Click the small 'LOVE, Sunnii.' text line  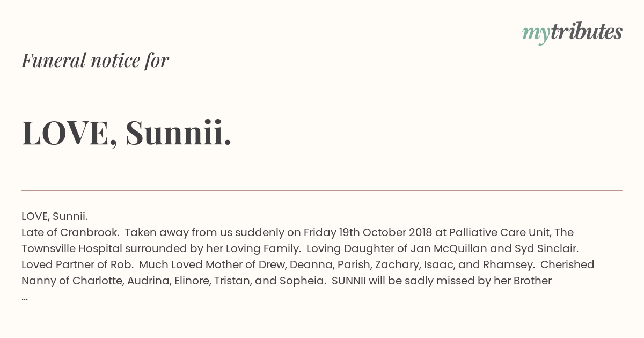click(54, 216)
